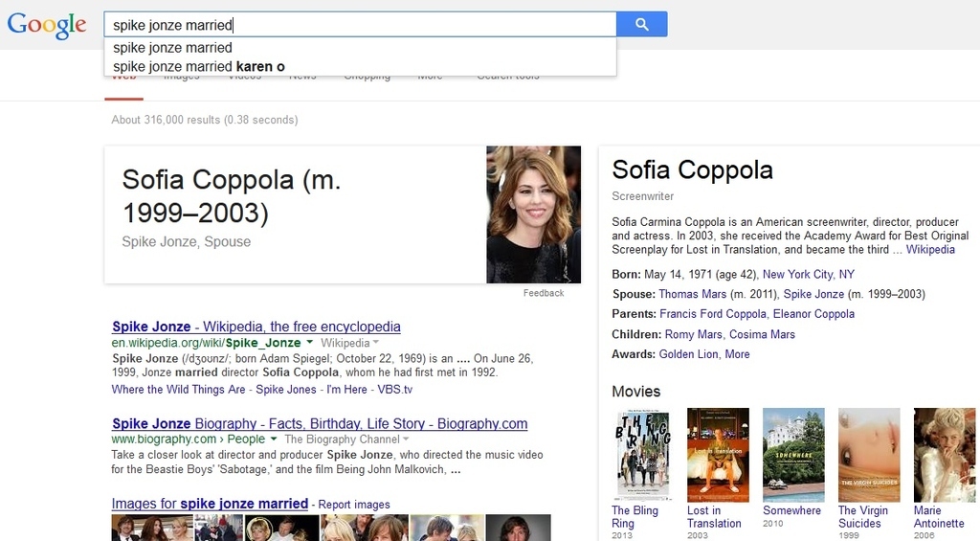Open Thomas Mars spouse link
Image resolution: width=980 pixels, height=541 pixels.
click(x=693, y=294)
